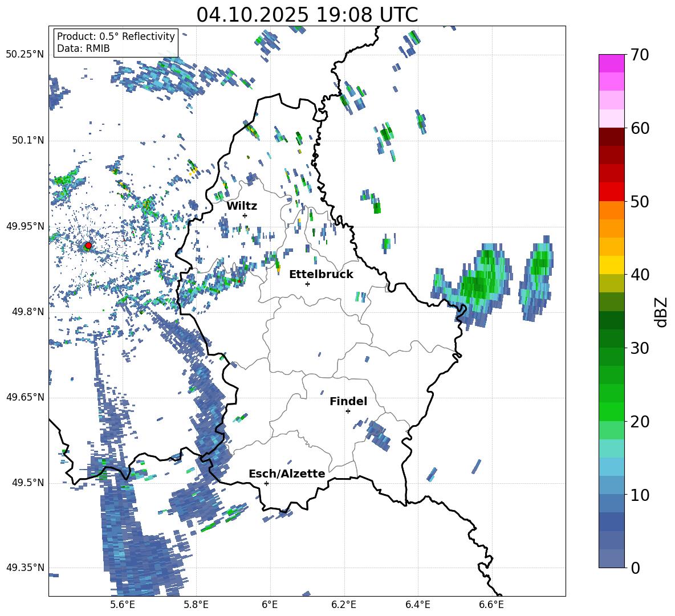Click the red radar site marker dot
Image resolution: width=675 pixels, height=616 pixels.
pyautogui.click(x=88, y=245)
